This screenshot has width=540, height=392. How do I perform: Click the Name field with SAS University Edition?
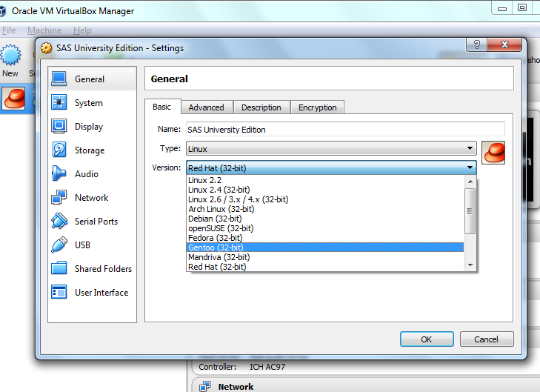[345, 129]
